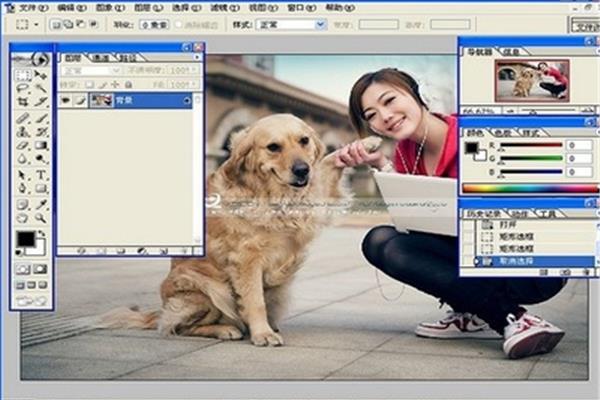600x400 pixels.
Task: Select the Clone Stamp tool
Action: pyautogui.click(x=23, y=132)
